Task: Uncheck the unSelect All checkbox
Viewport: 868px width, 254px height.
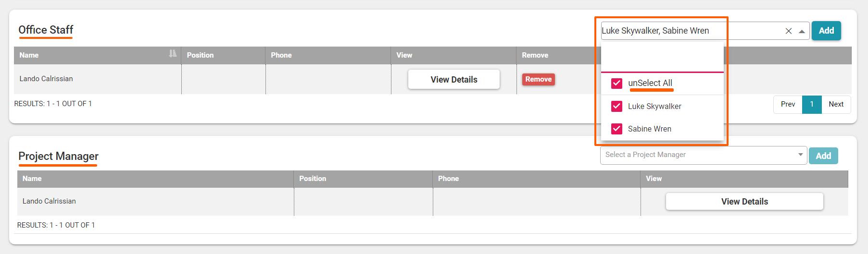Action: click(x=616, y=84)
